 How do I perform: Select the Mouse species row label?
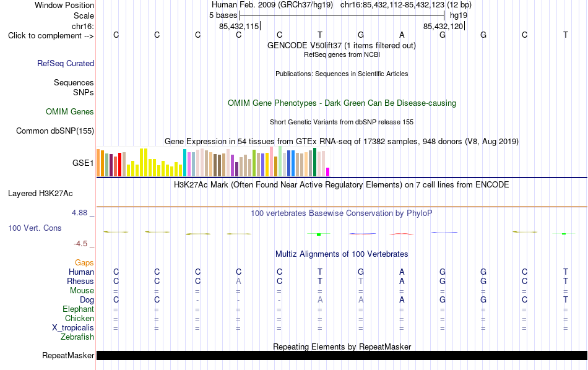coord(82,291)
